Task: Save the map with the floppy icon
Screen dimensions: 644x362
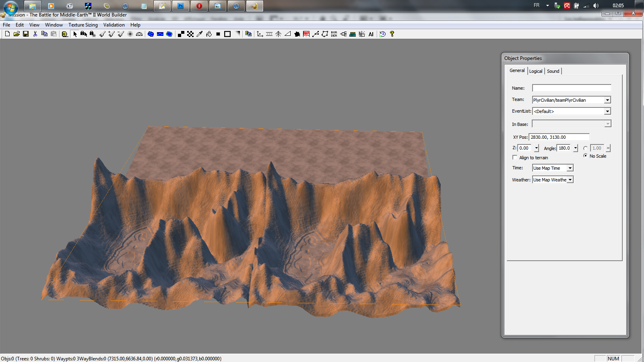Action: [26, 34]
